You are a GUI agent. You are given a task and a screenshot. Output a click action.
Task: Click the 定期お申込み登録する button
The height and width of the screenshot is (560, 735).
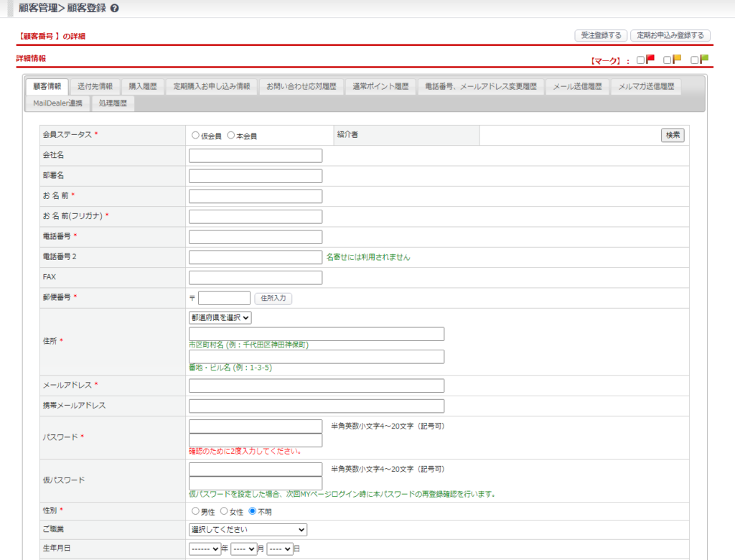pyautogui.click(x=670, y=35)
